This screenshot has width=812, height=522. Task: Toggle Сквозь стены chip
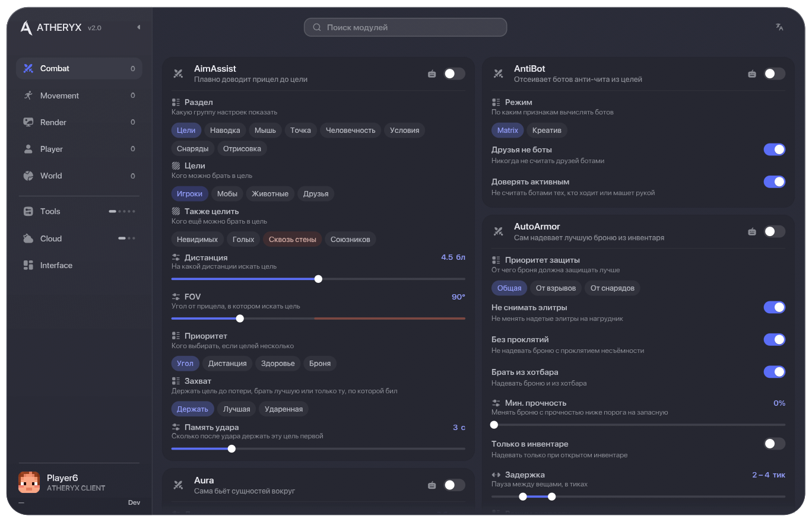(293, 240)
